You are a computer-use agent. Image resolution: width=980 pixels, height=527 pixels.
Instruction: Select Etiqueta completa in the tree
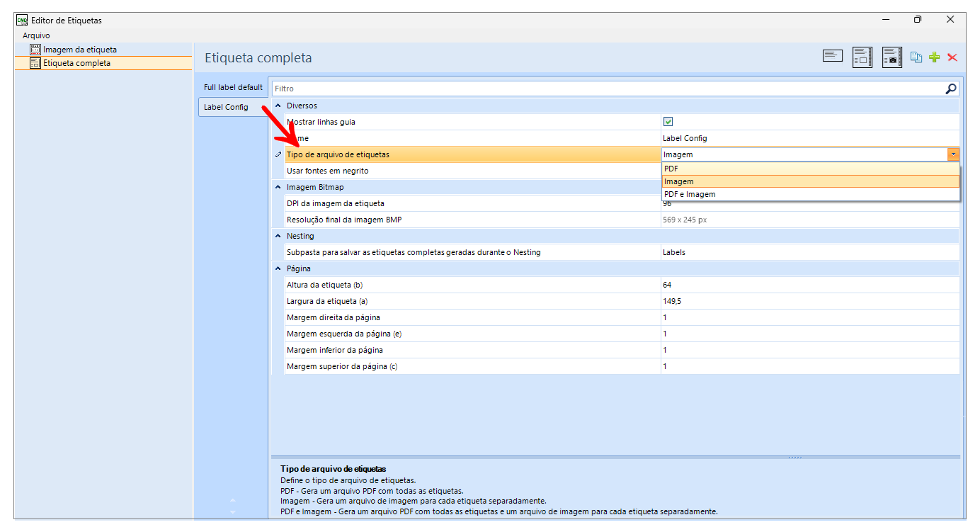coord(76,63)
